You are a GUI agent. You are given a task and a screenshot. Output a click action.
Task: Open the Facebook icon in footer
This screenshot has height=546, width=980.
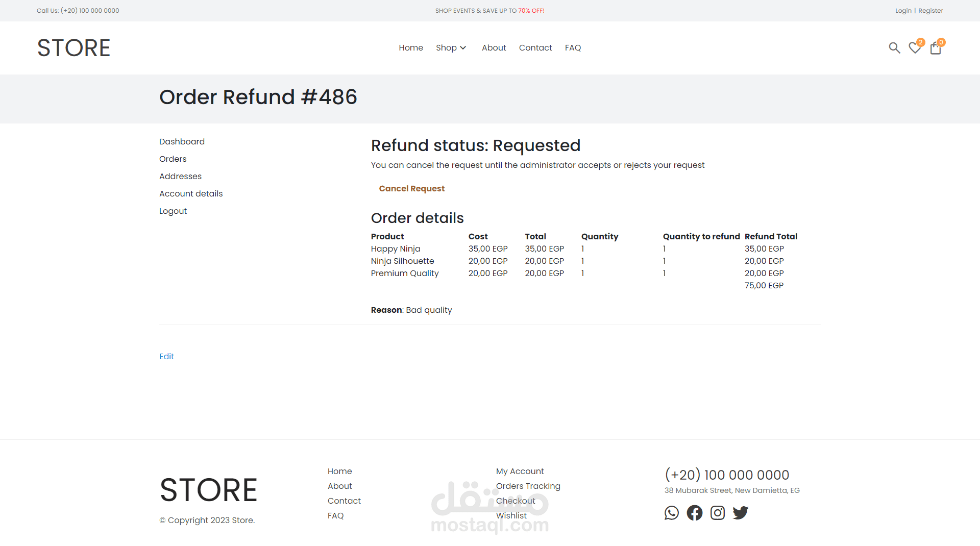pyautogui.click(x=695, y=513)
